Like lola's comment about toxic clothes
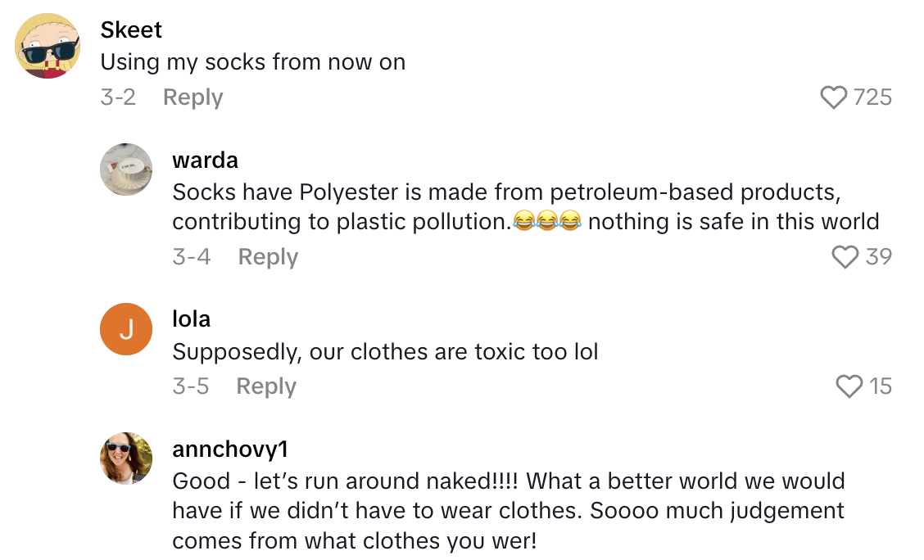This screenshot has width=924, height=560. (849, 386)
